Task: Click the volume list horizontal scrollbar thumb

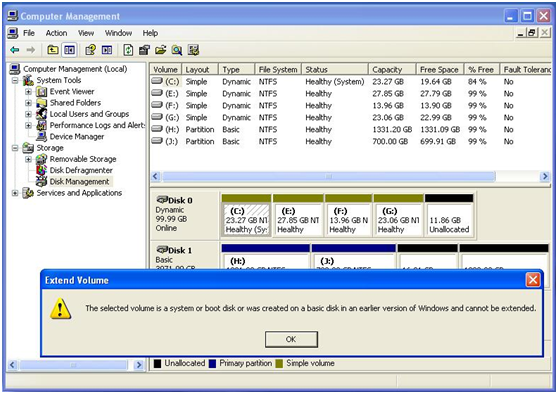Action: [x=328, y=176]
